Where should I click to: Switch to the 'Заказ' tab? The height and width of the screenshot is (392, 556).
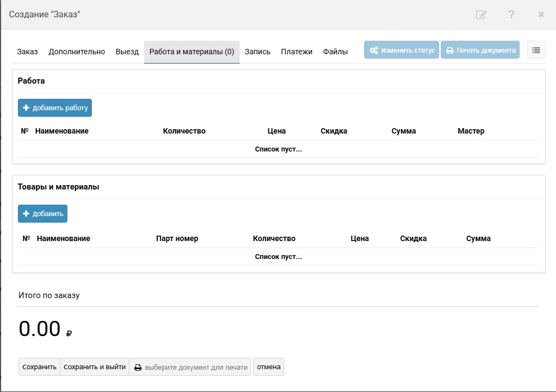[x=27, y=52]
